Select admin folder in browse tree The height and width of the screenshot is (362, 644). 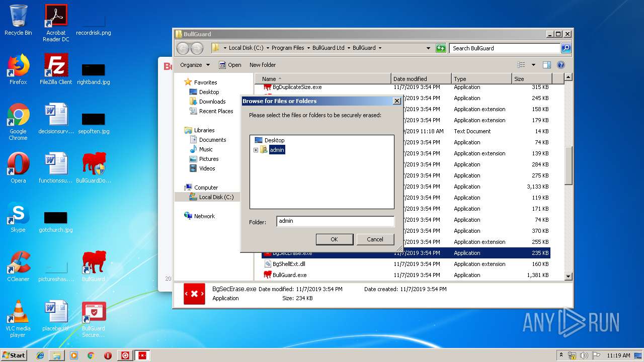pos(277,150)
